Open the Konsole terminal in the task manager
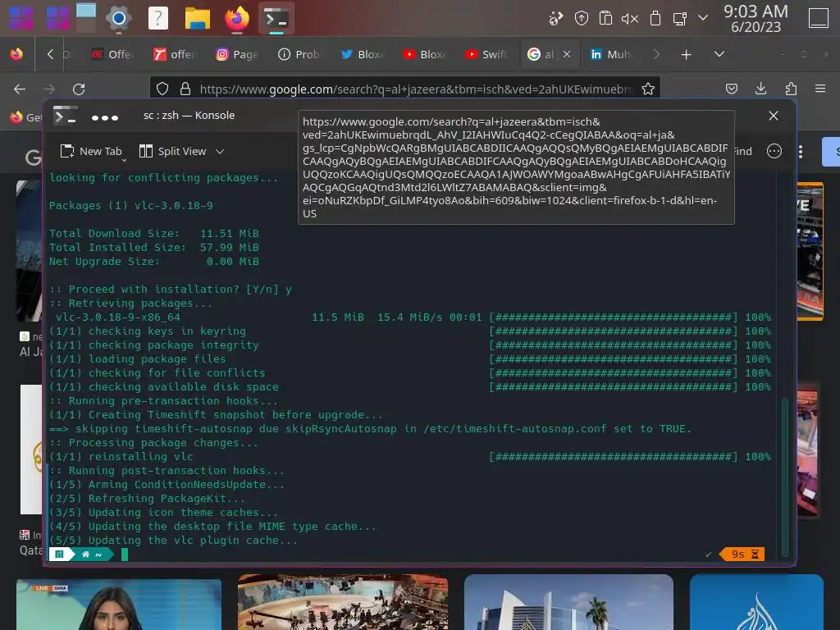 276,19
